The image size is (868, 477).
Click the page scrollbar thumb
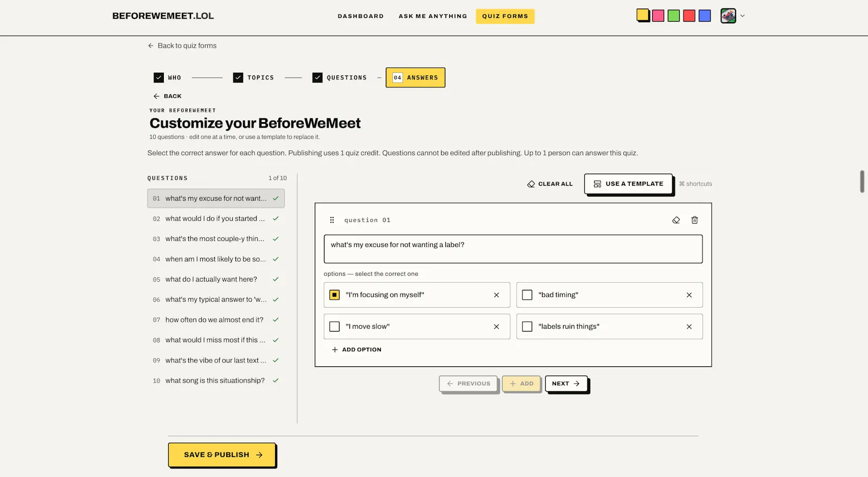(862, 181)
